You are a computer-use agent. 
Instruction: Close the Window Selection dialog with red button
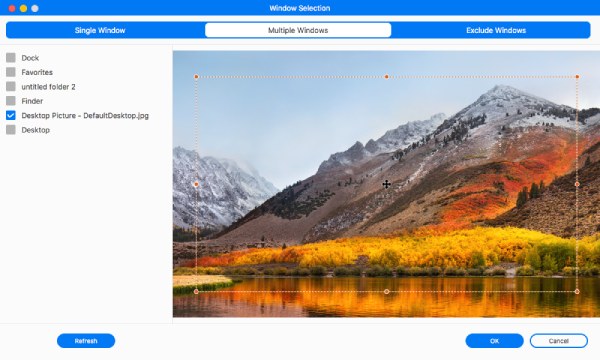12,8
